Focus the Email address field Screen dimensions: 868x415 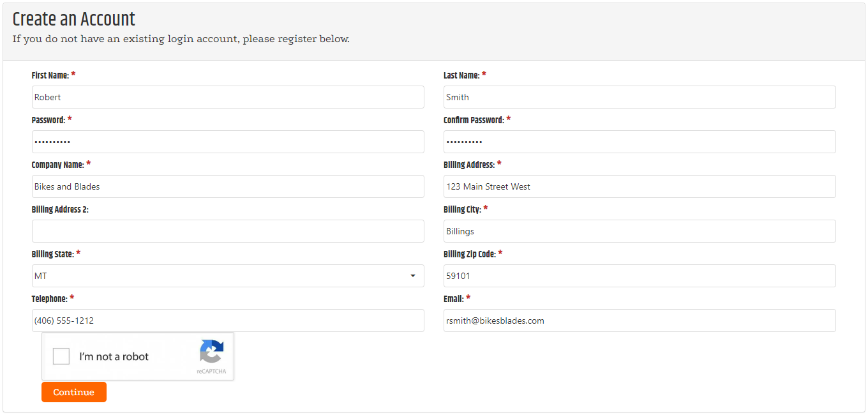pyautogui.click(x=640, y=321)
